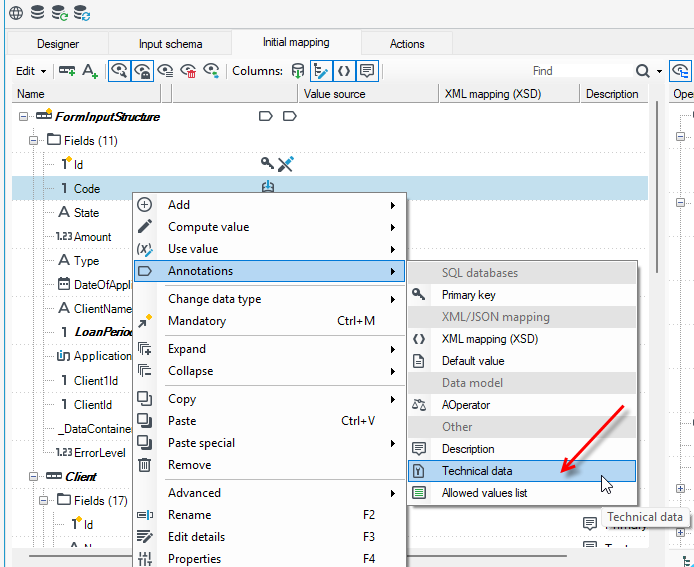
Task: Click the crossed tools icon in Id row
Action: tap(286, 164)
